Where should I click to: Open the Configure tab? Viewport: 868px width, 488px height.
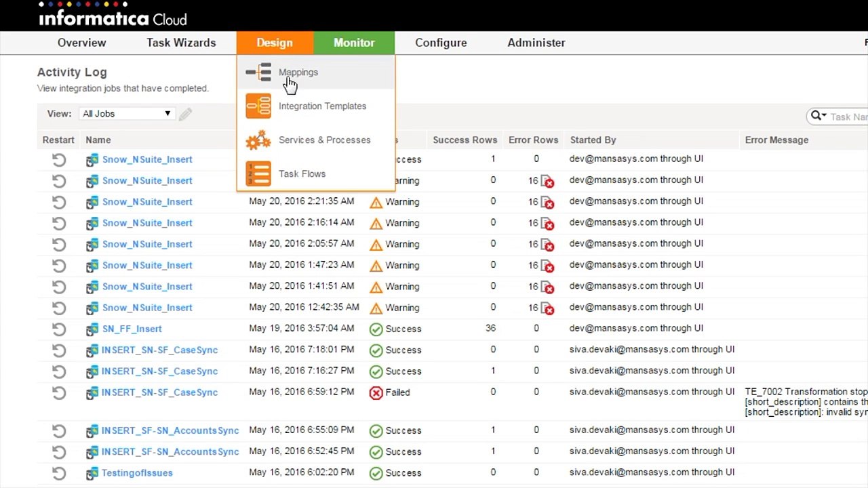pos(441,43)
